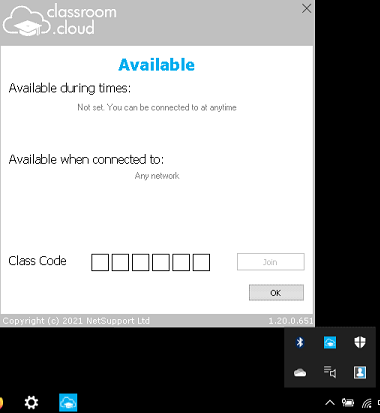The height and width of the screenshot is (413, 380).
Task: Focus the last Class Code box
Action: (x=201, y=262)
